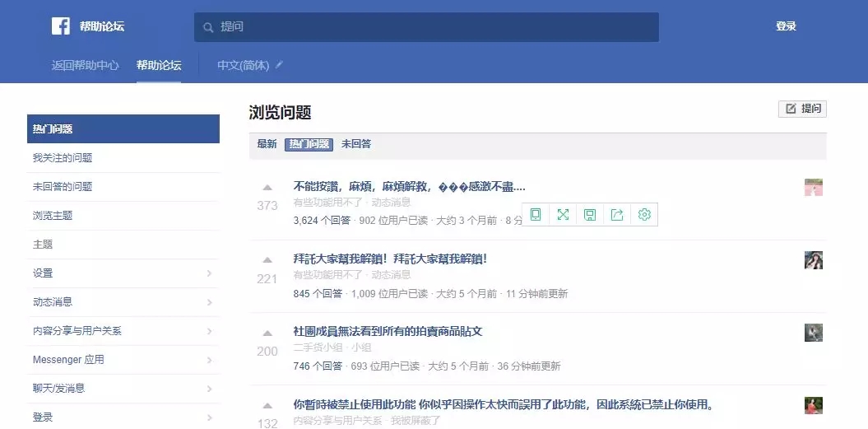Image resolution: width=868 pixels, height=429 pixels.
Task: Click the 浏览问题 heading
Action: coord(280,113)
